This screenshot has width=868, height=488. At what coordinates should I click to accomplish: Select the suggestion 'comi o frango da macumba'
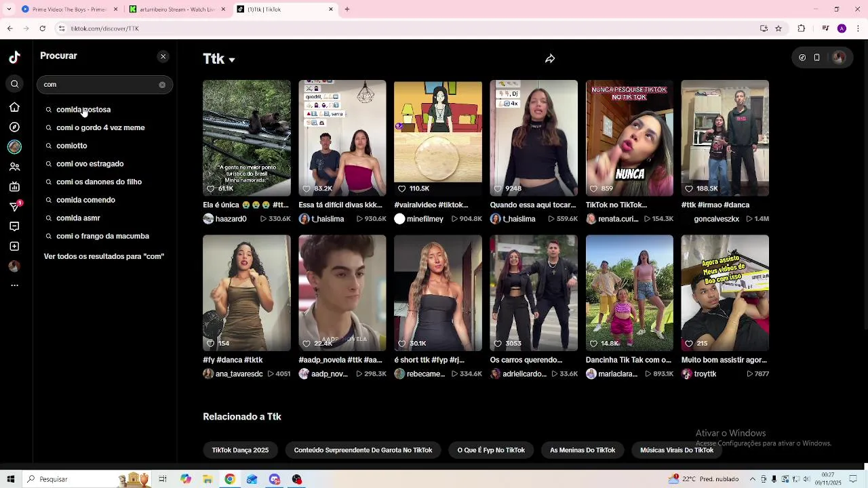(x=102, y=236)
